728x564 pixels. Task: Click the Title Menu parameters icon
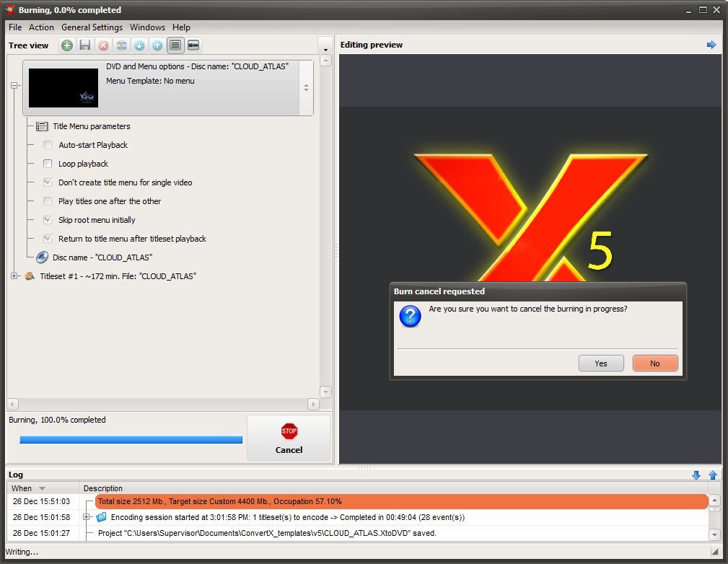42,126
